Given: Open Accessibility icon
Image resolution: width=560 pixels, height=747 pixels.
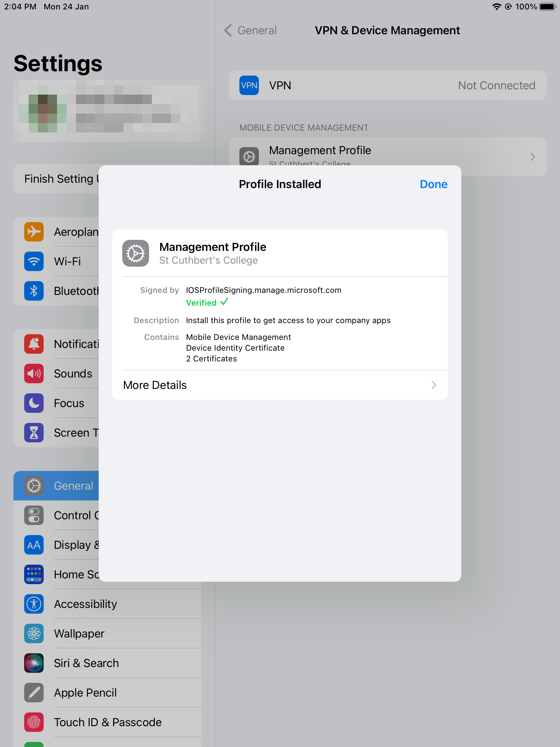Looking at the screenshot, I should coord(34,604).
